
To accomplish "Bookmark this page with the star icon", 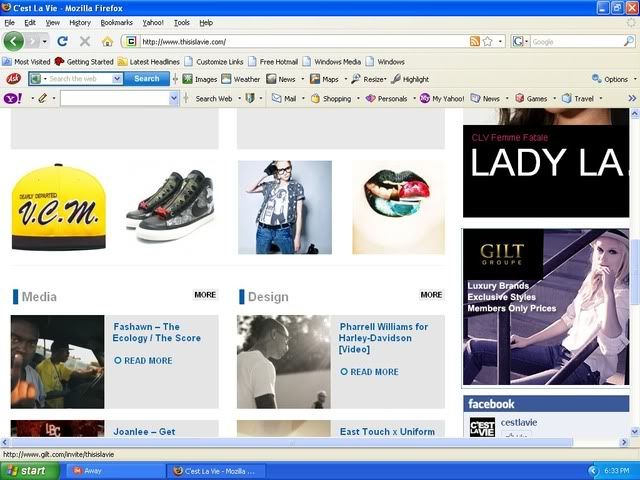I will coord(487,41).
